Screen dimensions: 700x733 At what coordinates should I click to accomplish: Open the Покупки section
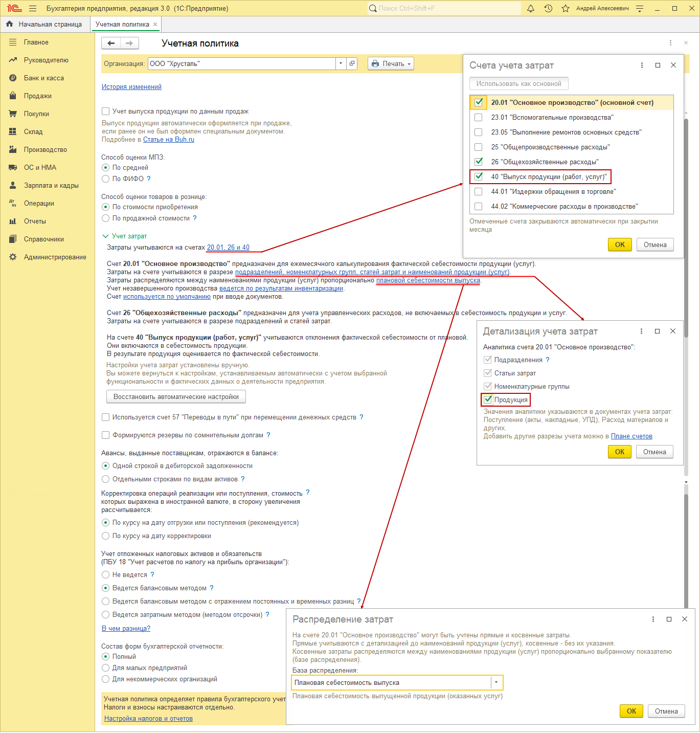point(37,114)
